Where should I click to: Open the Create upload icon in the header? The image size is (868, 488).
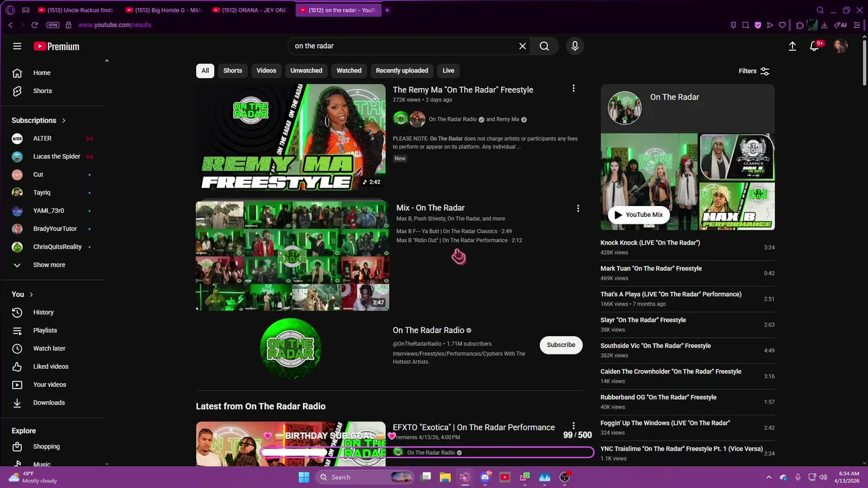(x=792, y=46)
